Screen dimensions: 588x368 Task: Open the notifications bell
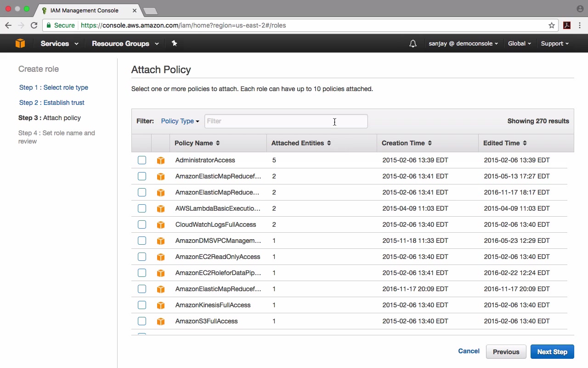pos(413,44)
